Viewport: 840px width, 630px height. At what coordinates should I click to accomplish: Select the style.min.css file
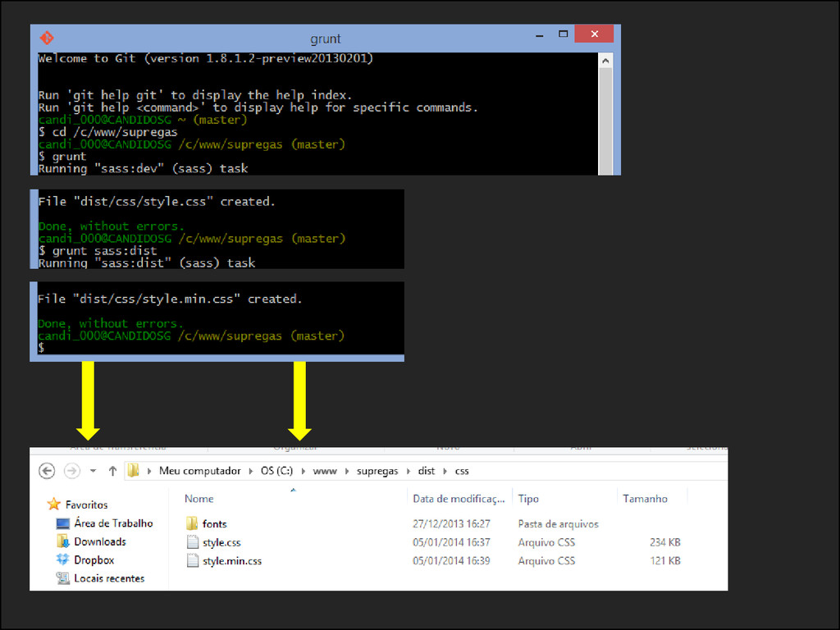(x=232, y=561)
